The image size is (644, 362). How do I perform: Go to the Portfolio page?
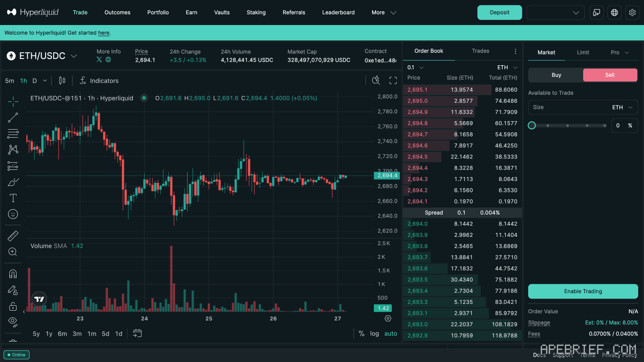coord(158,13)
